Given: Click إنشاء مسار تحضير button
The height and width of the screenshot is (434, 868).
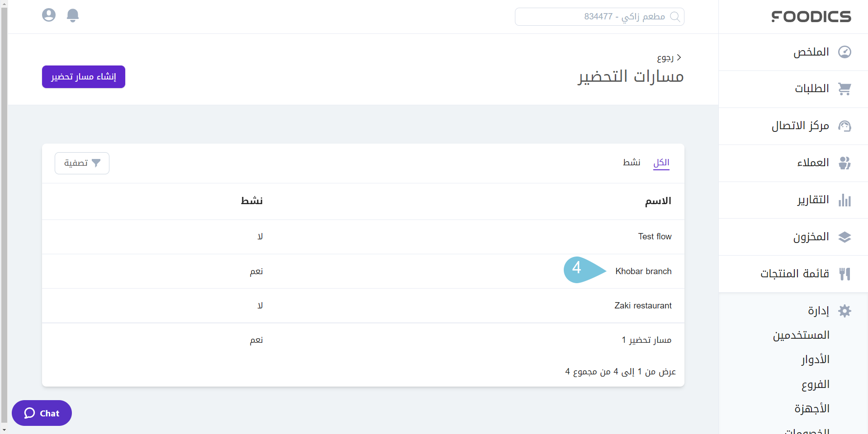Looking at the screenshot, I should pos(84,77).
